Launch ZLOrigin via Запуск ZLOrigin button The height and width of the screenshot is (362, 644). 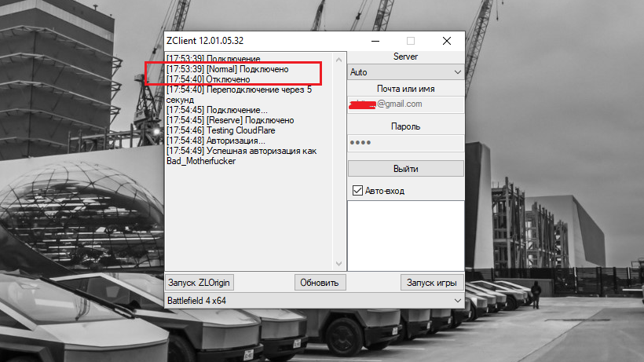pos(199,283)
